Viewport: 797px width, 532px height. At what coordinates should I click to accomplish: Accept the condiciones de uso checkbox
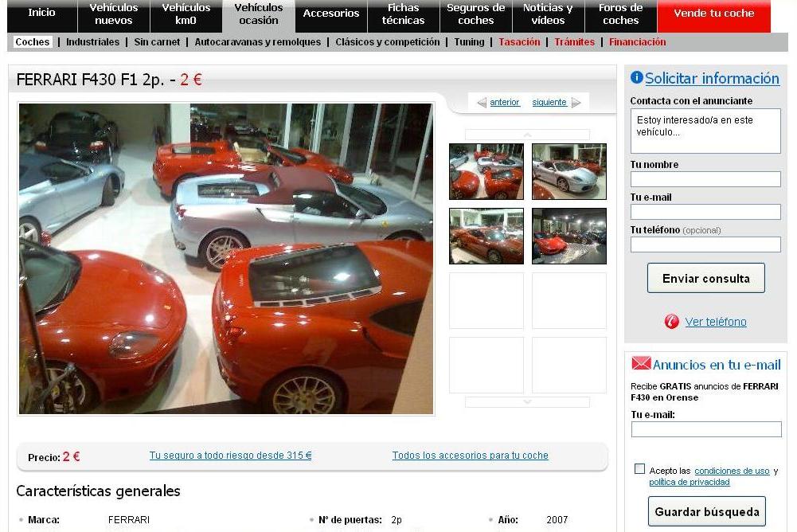(x=639, y=469)
